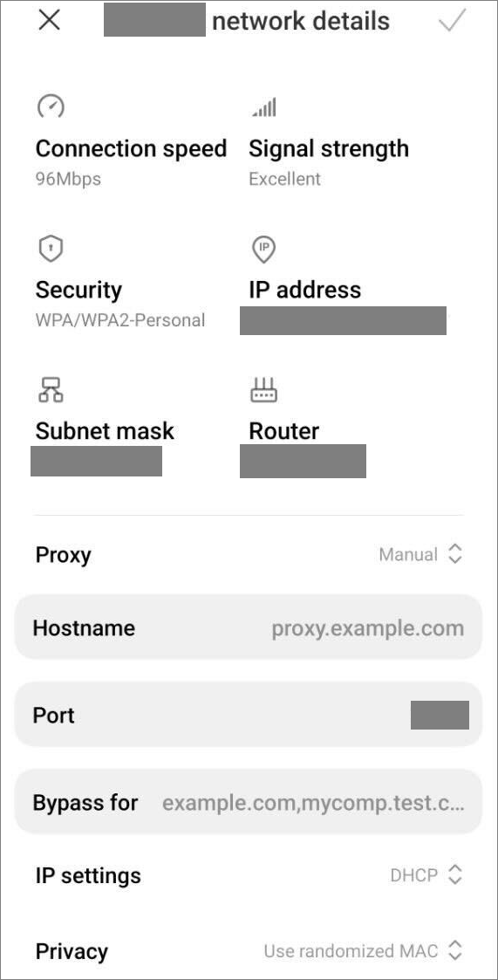
Task: Open Privacy randomized MAC dropdown
Action: coord(363,951)
